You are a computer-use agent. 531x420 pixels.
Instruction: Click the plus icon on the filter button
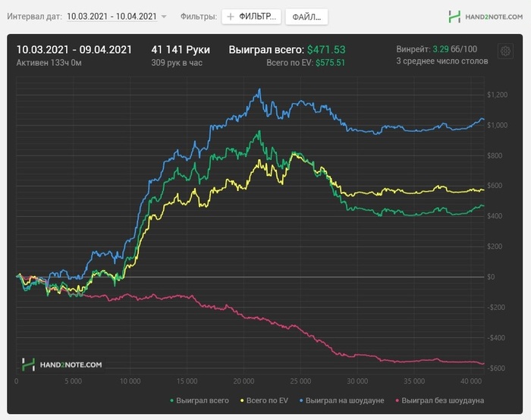pos(231,17)
